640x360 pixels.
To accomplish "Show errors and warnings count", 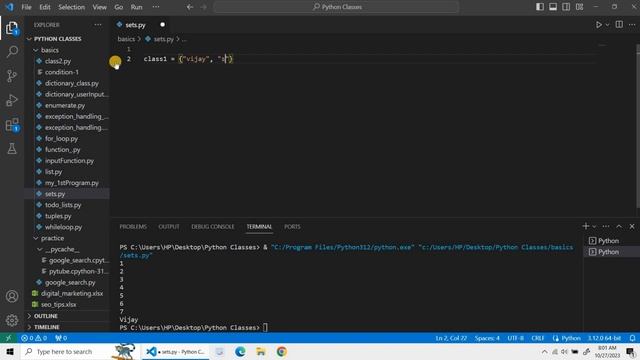I will [x=34, y=338].
